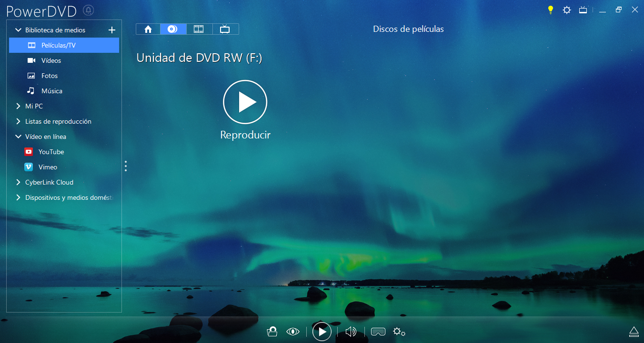This screenshot has height=343, width=644.
Task: Select the movie disc tab icon
Action: coord(173,29)
